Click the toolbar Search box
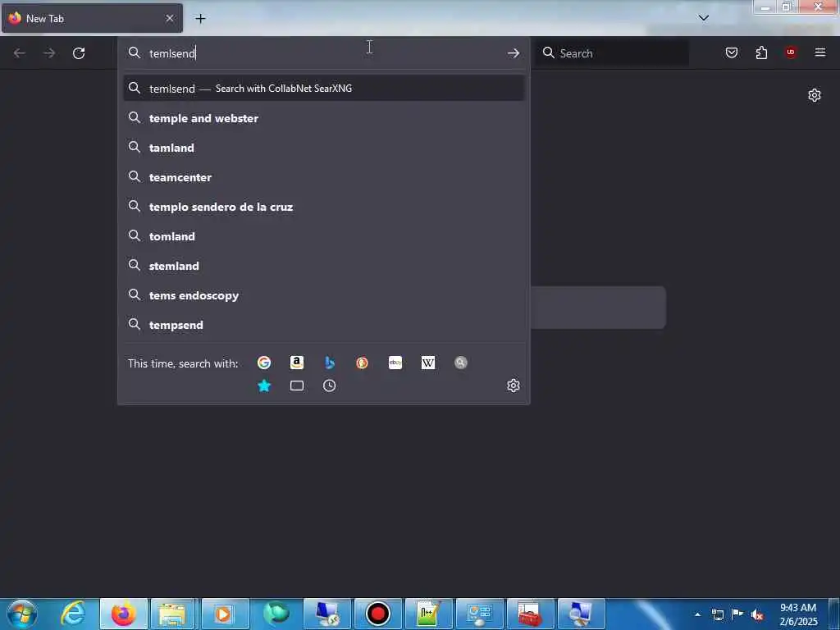 (x=613, y=53)
